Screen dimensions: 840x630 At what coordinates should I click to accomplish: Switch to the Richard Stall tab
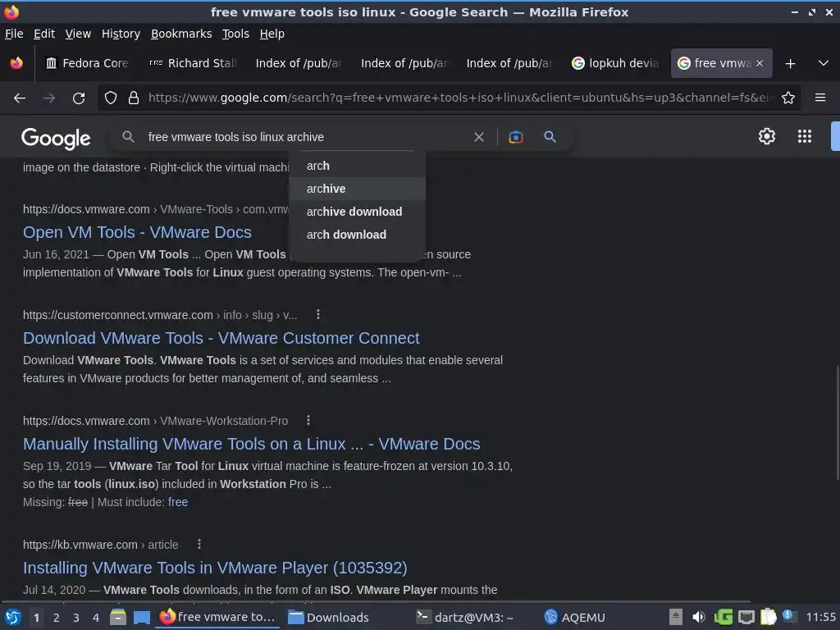[x=193, y=63]
